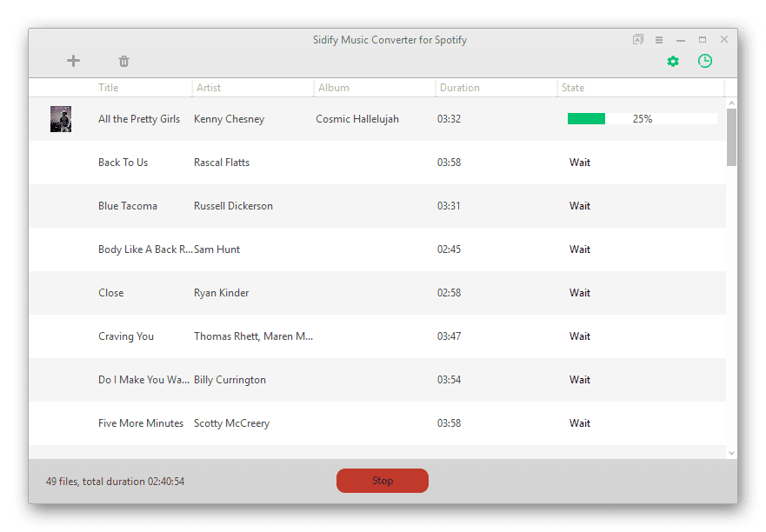
Task: Click the State column header
Action: pos(573,88)
